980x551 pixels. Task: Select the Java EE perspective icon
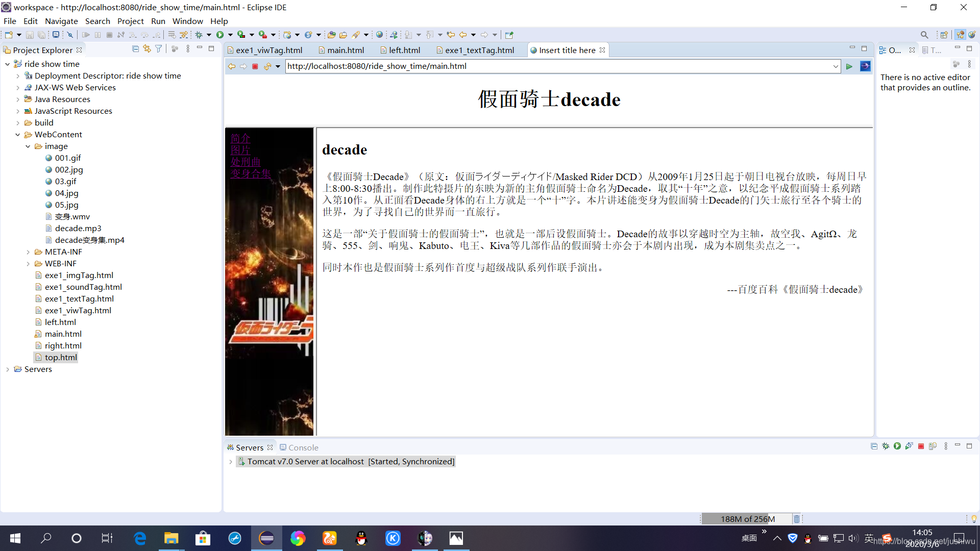(x=961, y=35)
